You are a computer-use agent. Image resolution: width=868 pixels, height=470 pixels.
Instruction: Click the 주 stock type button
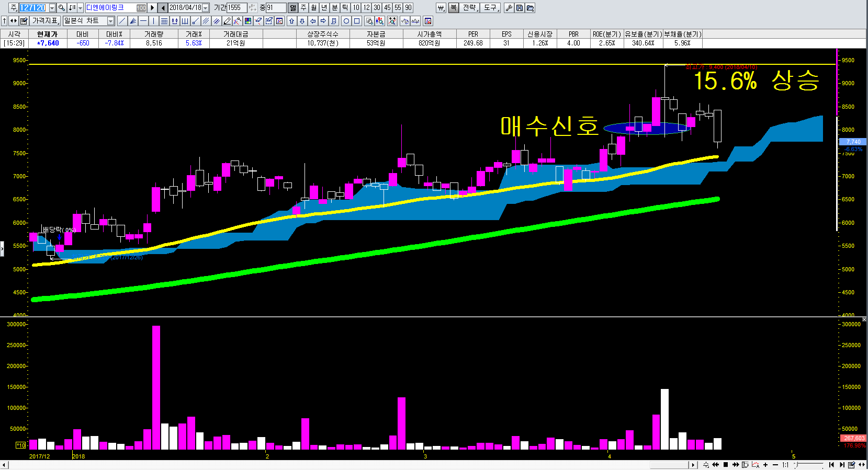pyautogui.click(x=14, y=8)
